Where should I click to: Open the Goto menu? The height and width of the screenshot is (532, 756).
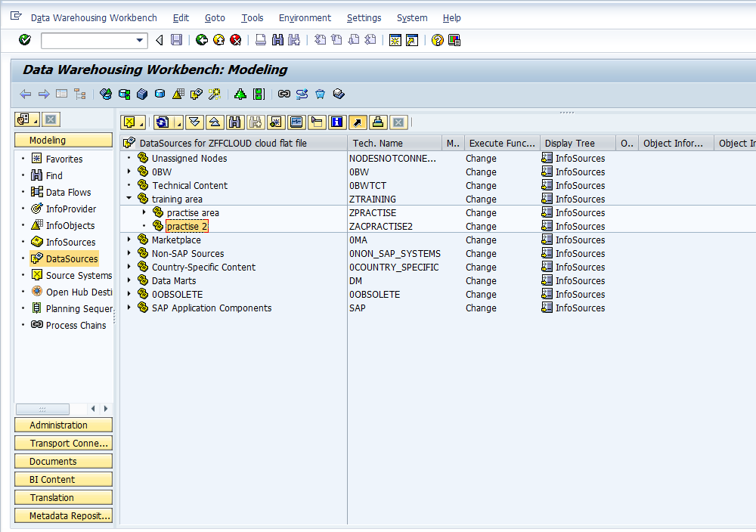pyautogui.click(x=215, y=17)
